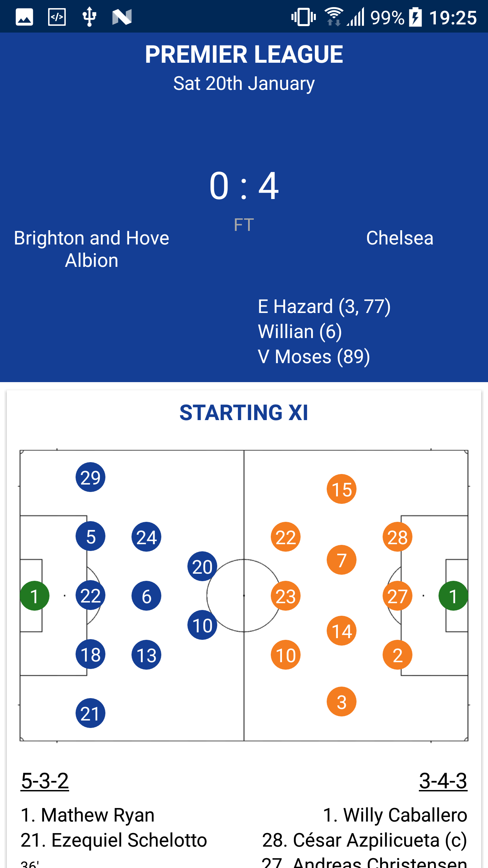Viewport: 488px width, 868px height.
Task: Open the Chelsea team name
Action: [x=400, y=238]
